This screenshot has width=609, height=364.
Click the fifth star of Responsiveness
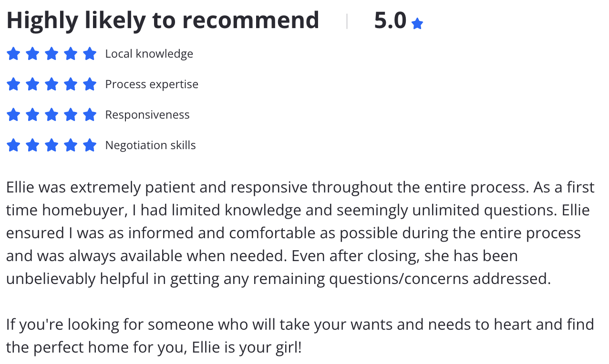pos(90,115)
